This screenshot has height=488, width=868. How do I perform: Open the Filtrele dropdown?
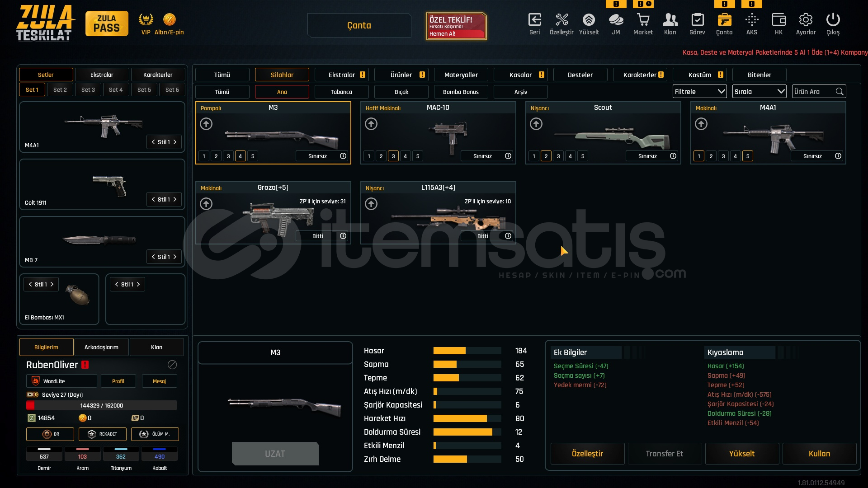[x=699, y=92]
